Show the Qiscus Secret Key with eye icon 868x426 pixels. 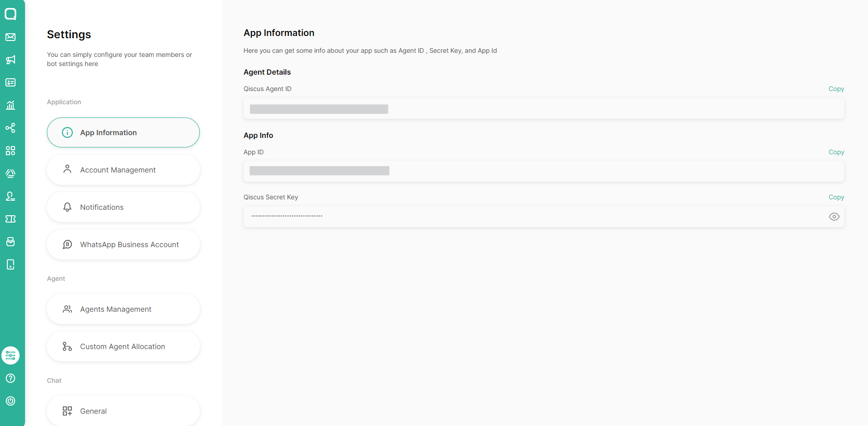(834, 217)
